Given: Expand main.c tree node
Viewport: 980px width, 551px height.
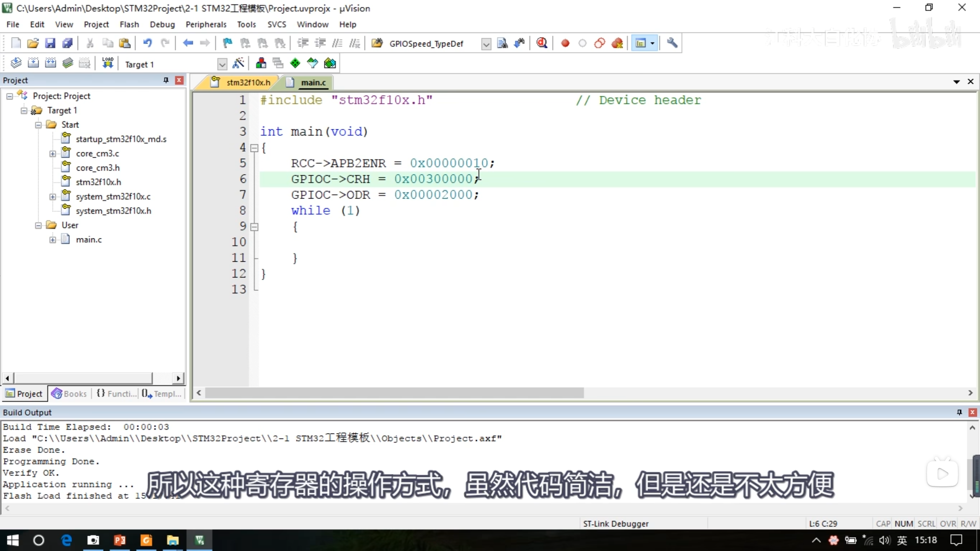Looking at the screenshot, I should pos(53,240).
